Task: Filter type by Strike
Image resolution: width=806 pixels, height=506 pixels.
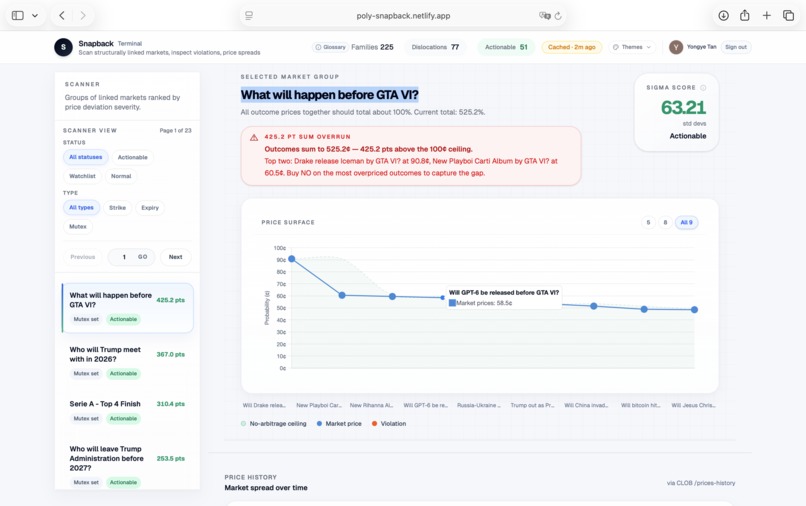Action: click(117, 208)
